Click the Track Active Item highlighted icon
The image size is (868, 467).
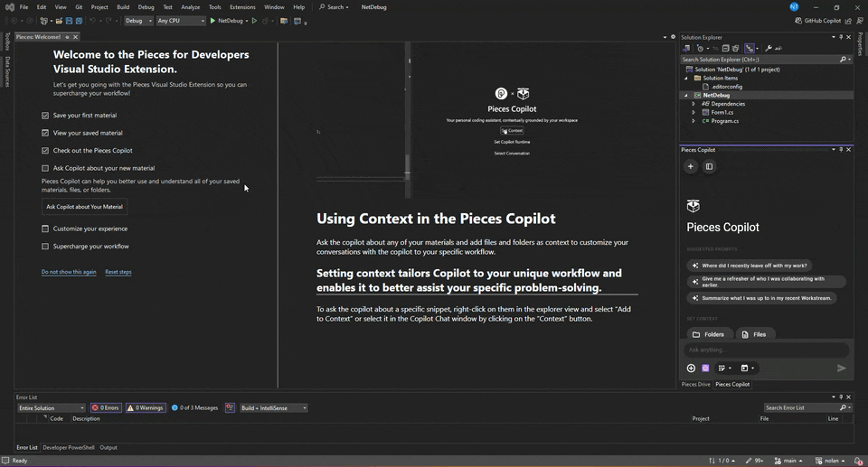tap(750, 48)
